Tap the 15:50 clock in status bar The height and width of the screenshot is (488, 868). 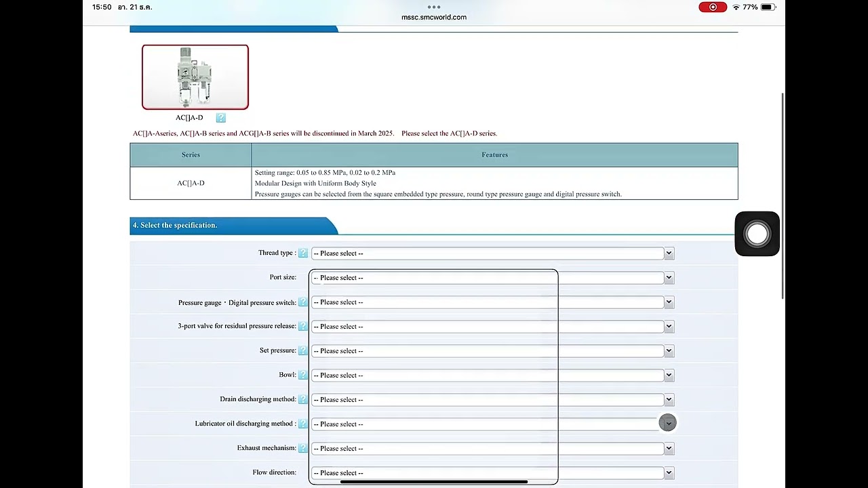[x=102, y=7]
